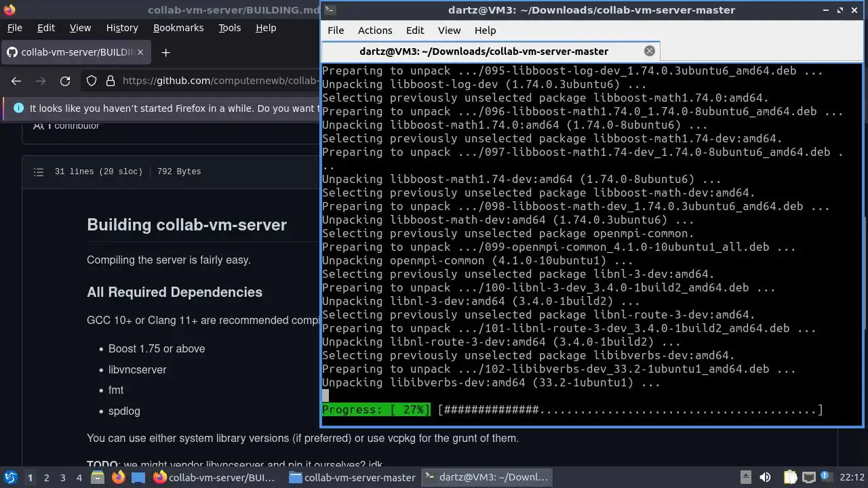Screen dimensions: 868x488
Task: Click the terminal icon in the terminal title bar
Action: tap(329, 9)
